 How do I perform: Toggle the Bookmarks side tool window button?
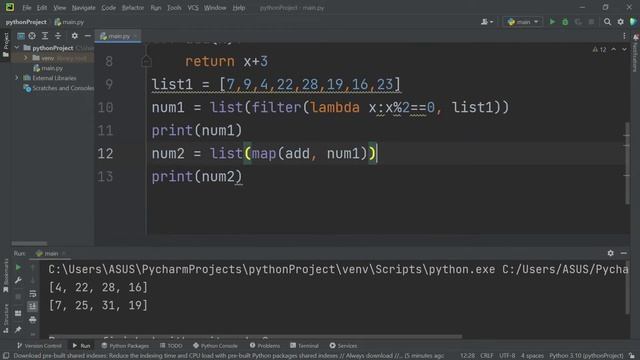click(5, 276)
